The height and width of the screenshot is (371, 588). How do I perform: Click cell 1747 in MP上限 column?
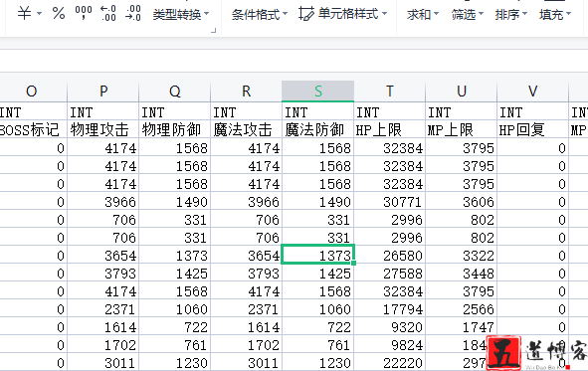click(x=462, y=327)
